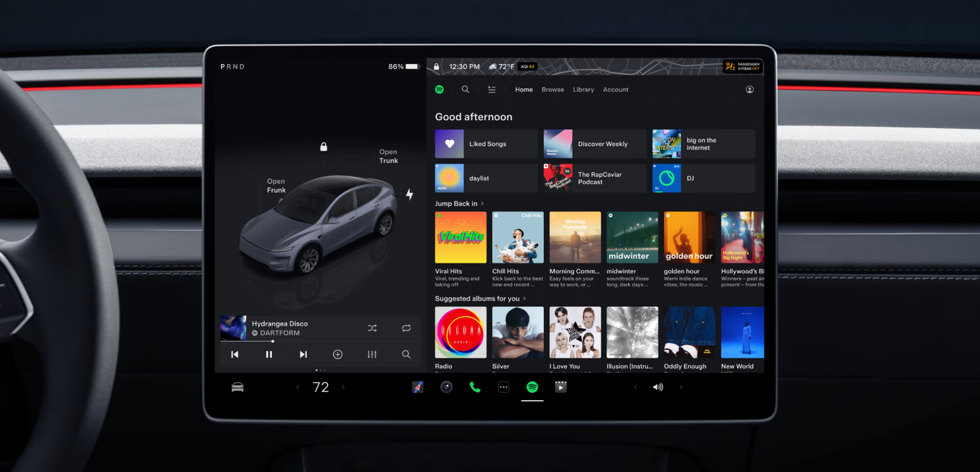Tap the padlock above the car
Screen dimensions: 980x472
pyautogui.click(x=323, y=147)
